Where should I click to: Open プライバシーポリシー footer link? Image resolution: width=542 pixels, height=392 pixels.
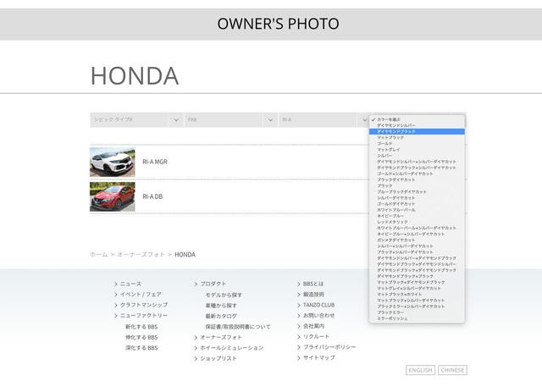pos(329,347)
